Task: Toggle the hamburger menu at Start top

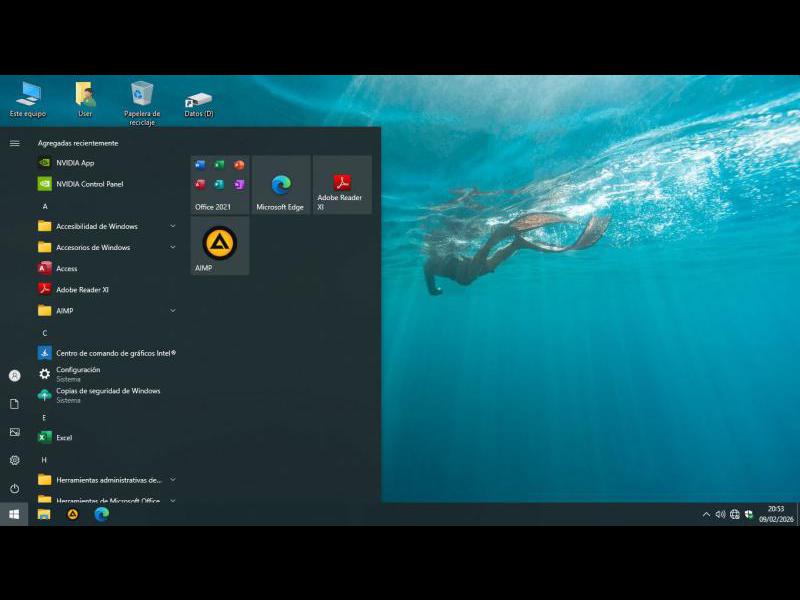Action: pyautogui.click(x=14, y=143)
